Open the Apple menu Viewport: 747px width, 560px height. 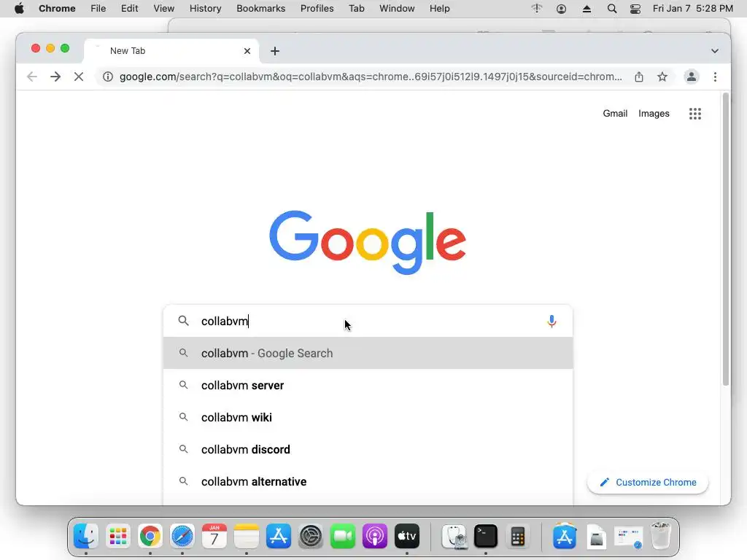click(x=19, y=9)
